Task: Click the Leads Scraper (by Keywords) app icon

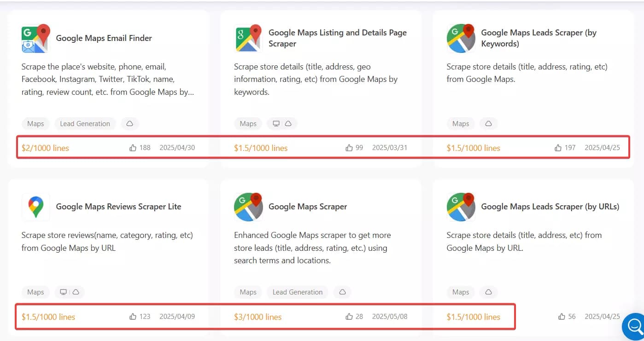Action: coord(461,38)
